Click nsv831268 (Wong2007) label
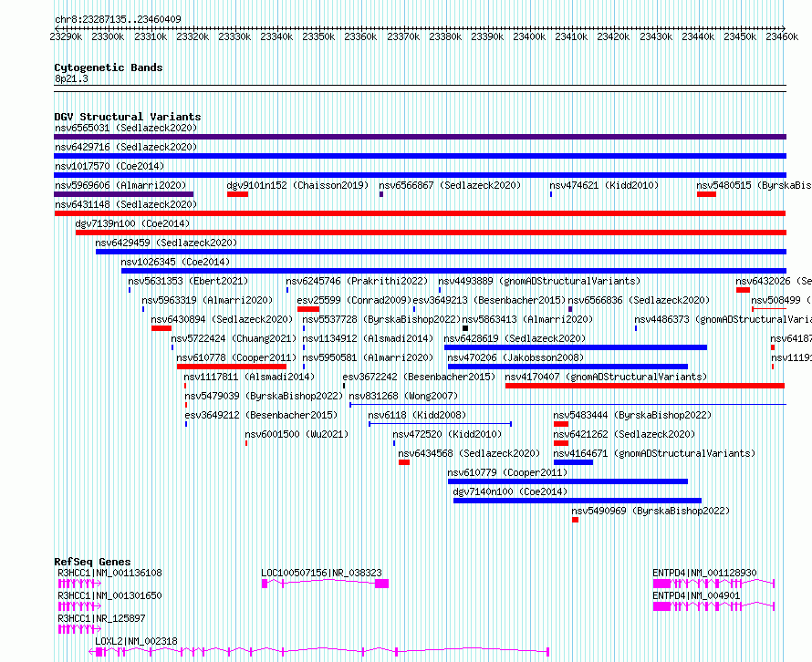This screenshot has width=812, height=662. (x=403, y=396)
